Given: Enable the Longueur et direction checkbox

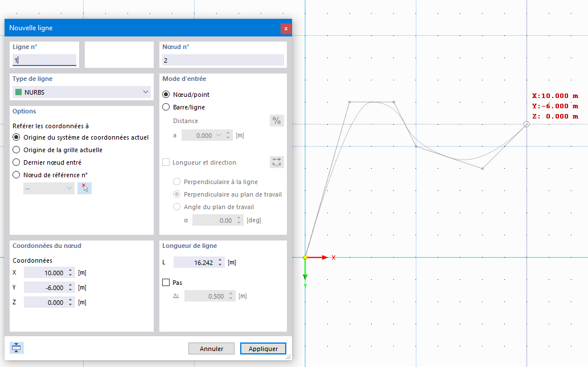Looking at the screenshot, I should (x=165, y=162).
